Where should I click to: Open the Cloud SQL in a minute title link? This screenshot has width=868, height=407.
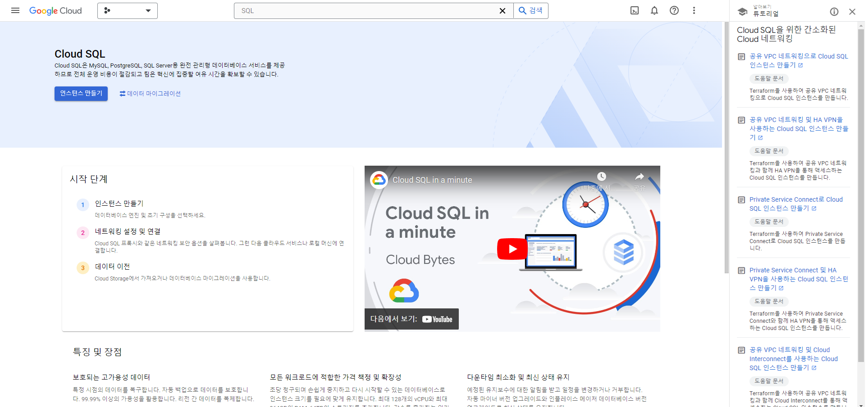[x=432, y=180]
